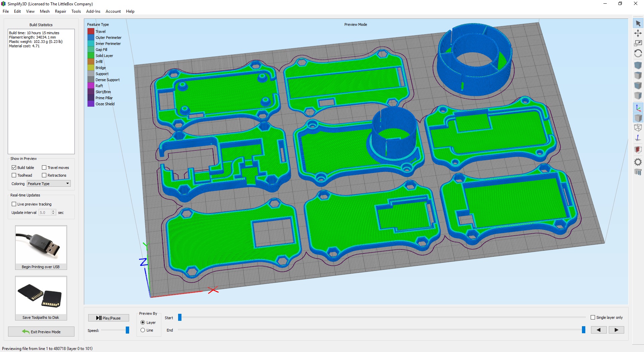Open the Add-Ins menu
The width and height of the screenshot is (644, 352).
tap(93, 11)
